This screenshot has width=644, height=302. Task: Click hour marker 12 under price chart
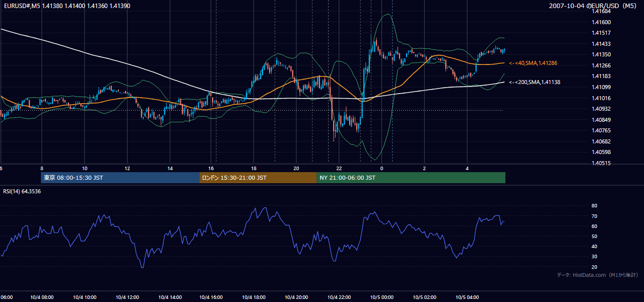coord(127,168)
